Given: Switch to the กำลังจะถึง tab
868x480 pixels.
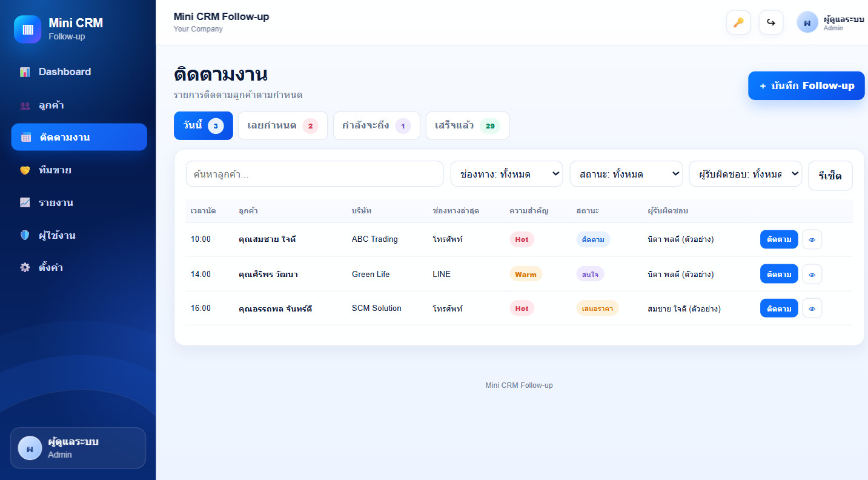Looking at the screenshot, I should tap(377, 125).
